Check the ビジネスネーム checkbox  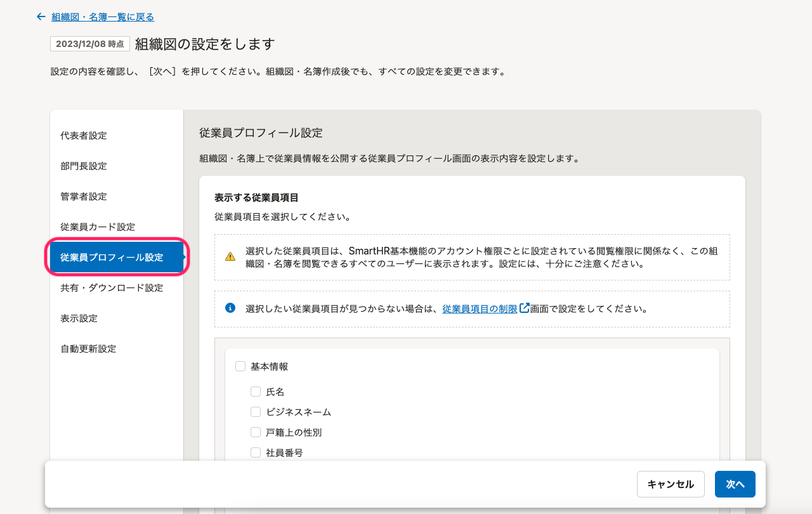click(256, 412)
